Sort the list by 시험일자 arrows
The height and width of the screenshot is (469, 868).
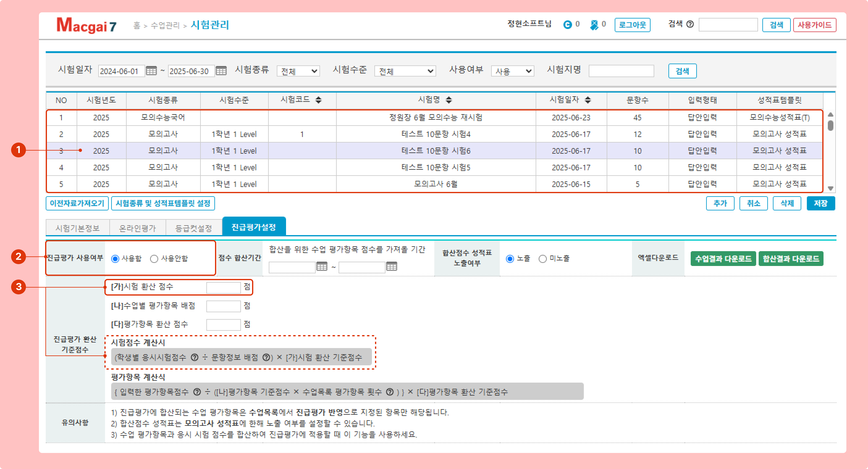[x=588, y=100]
